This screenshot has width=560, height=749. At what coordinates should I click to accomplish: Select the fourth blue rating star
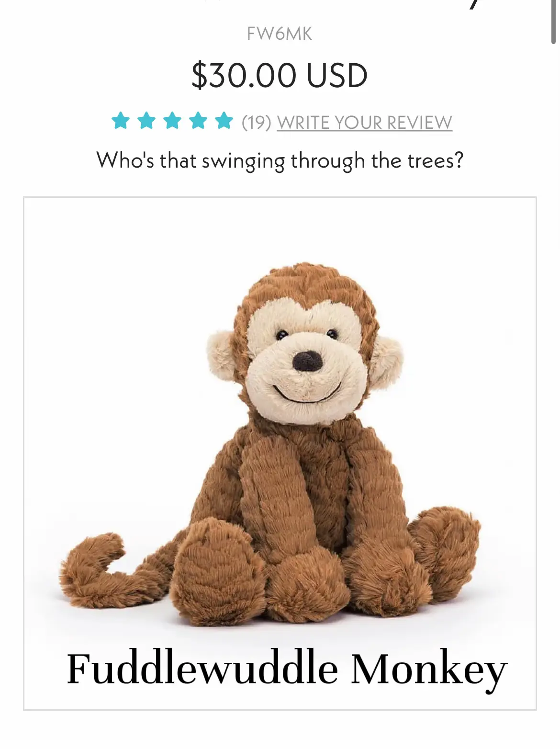coord(198,121)
